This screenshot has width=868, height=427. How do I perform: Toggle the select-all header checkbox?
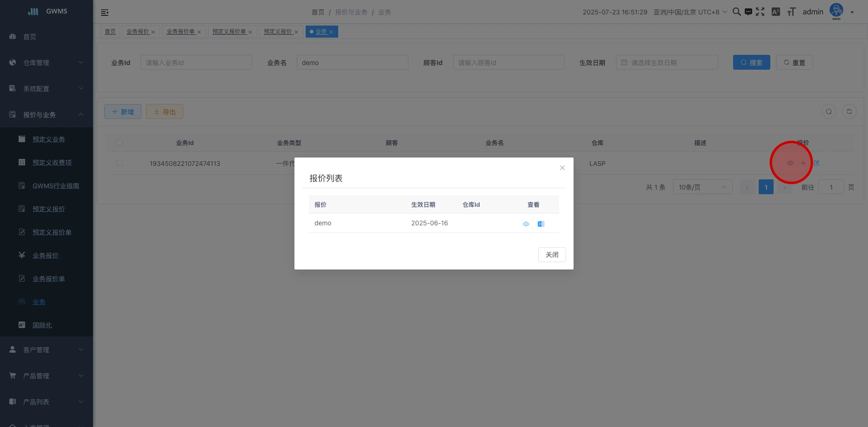pos(120,143)
